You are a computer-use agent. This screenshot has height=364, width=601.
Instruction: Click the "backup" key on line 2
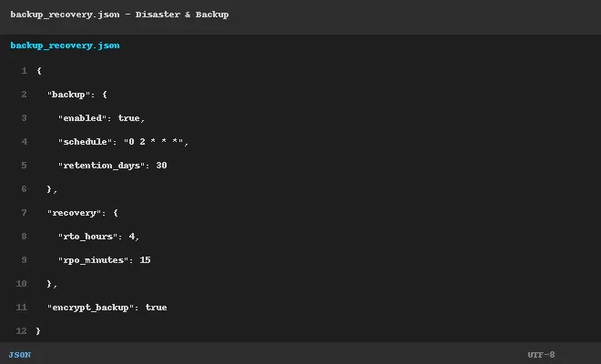click(x=68, y=95)
